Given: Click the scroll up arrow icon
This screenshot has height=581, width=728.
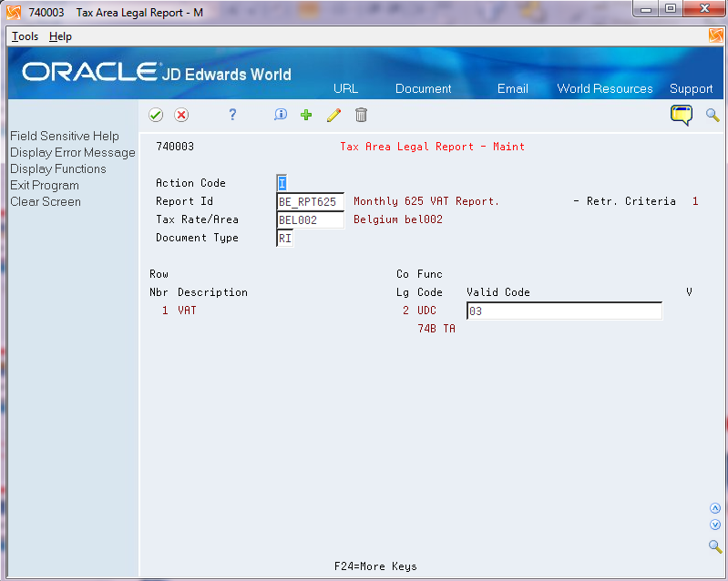Looking at the screenshot, I should click(x=715, y=508).
